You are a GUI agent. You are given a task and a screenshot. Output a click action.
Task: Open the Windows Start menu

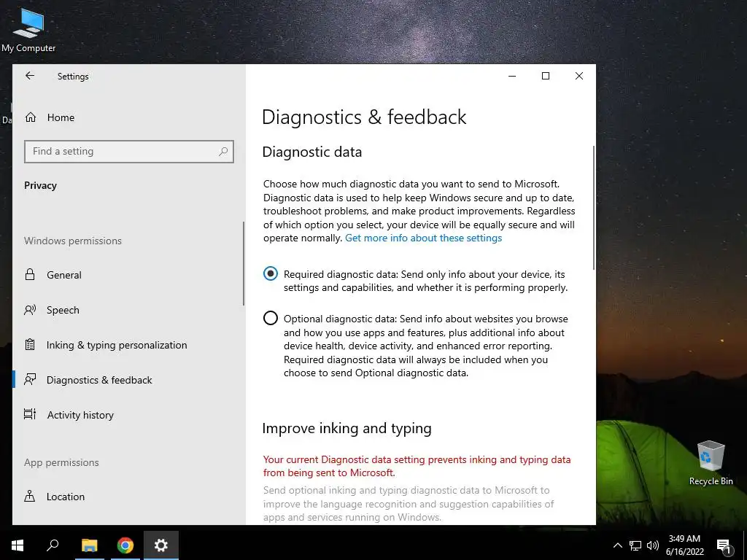click(x=18, y=545)
